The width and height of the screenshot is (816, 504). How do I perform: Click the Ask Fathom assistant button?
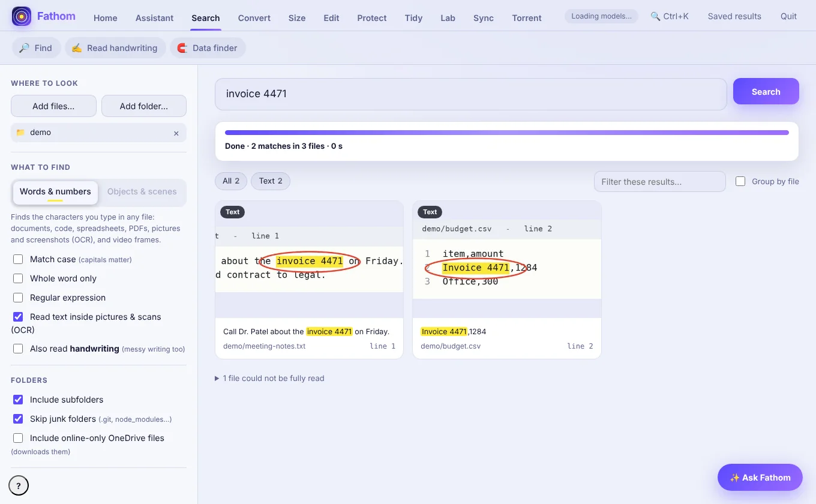760,478
